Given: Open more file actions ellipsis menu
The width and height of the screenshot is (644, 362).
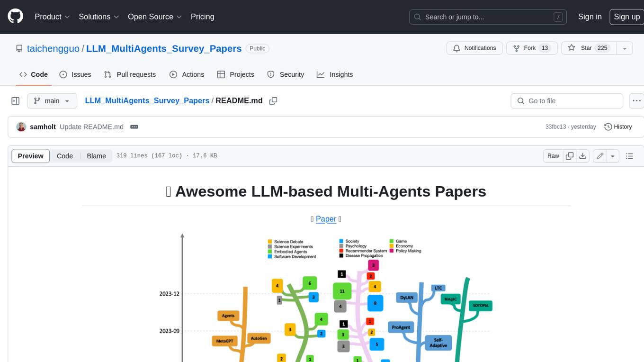Looking at the screenshot, I should 636,101.
